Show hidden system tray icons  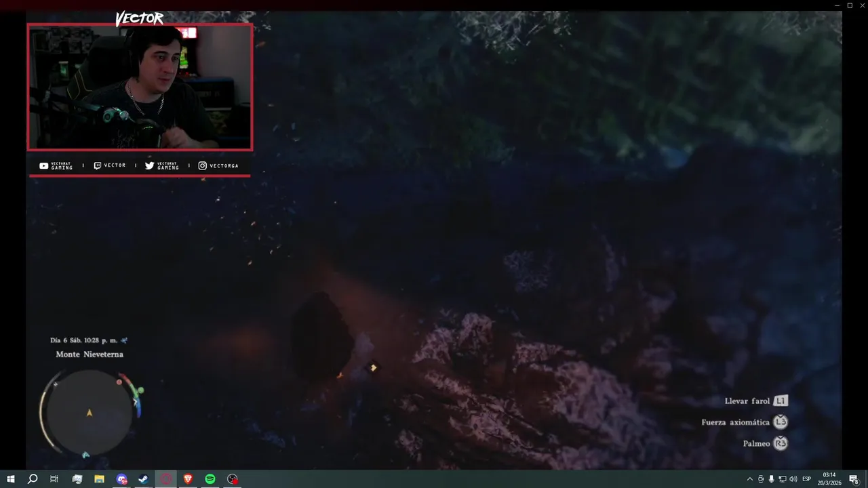[749, 479]
